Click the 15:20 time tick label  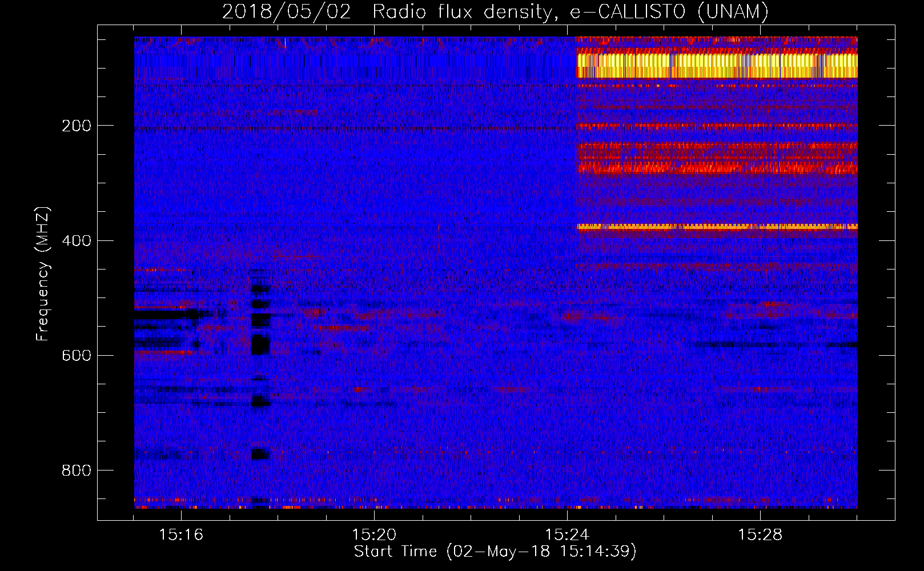click(x=374, y=535)
